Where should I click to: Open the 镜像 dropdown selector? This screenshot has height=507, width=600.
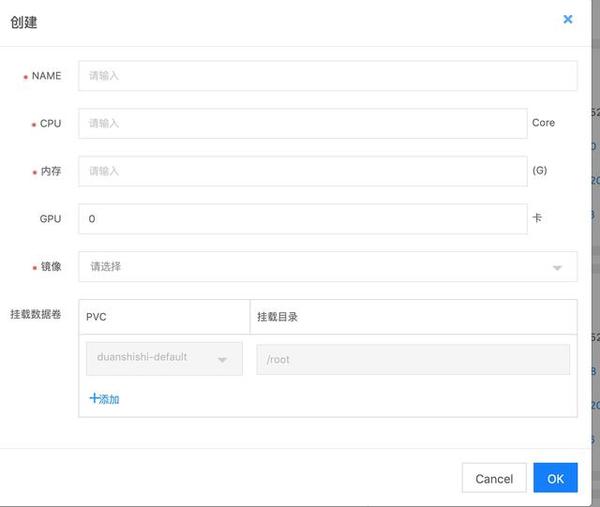tap(328, 266)
